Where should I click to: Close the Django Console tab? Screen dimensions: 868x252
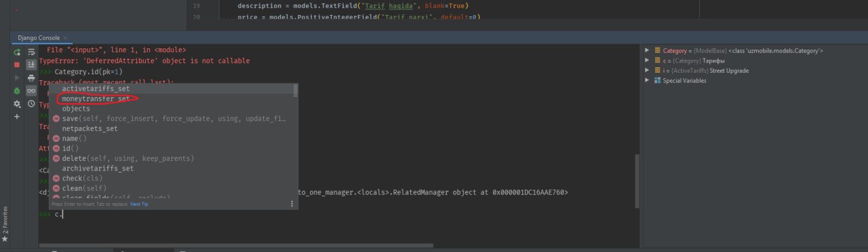[x=64, y=38]
